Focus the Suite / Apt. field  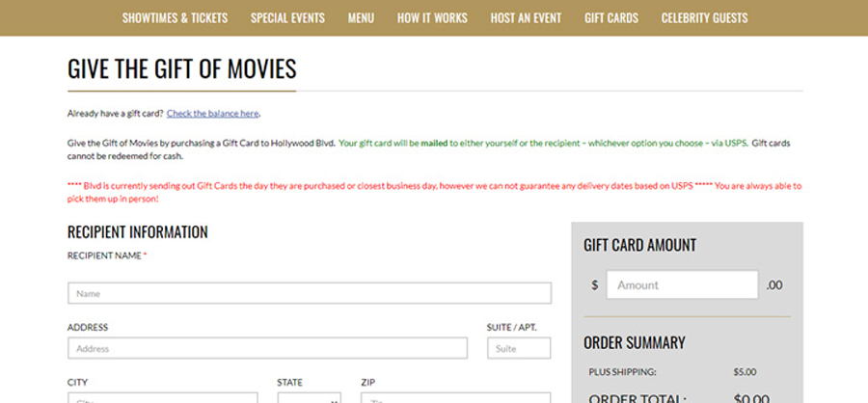(519, 348)
